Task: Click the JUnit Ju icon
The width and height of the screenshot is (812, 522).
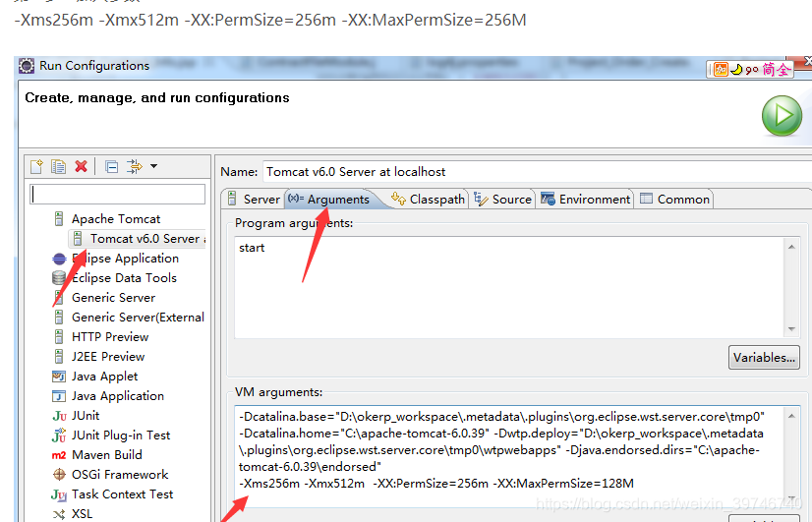Action: (x=59, y=416)
